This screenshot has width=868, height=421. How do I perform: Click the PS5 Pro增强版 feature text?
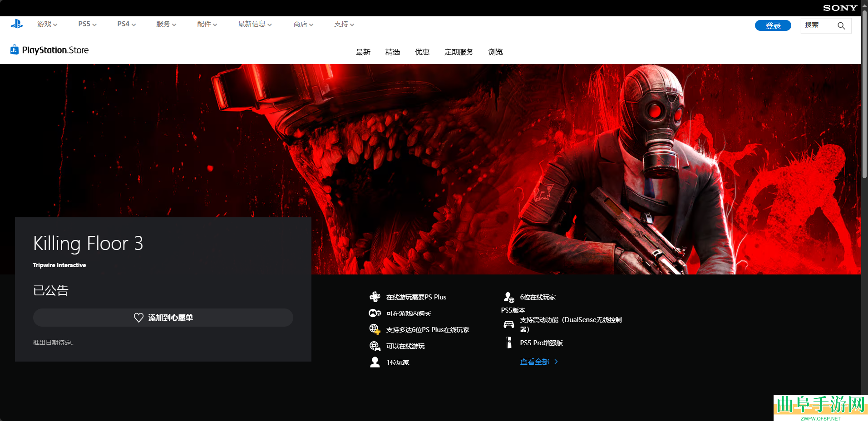[542, 343]
